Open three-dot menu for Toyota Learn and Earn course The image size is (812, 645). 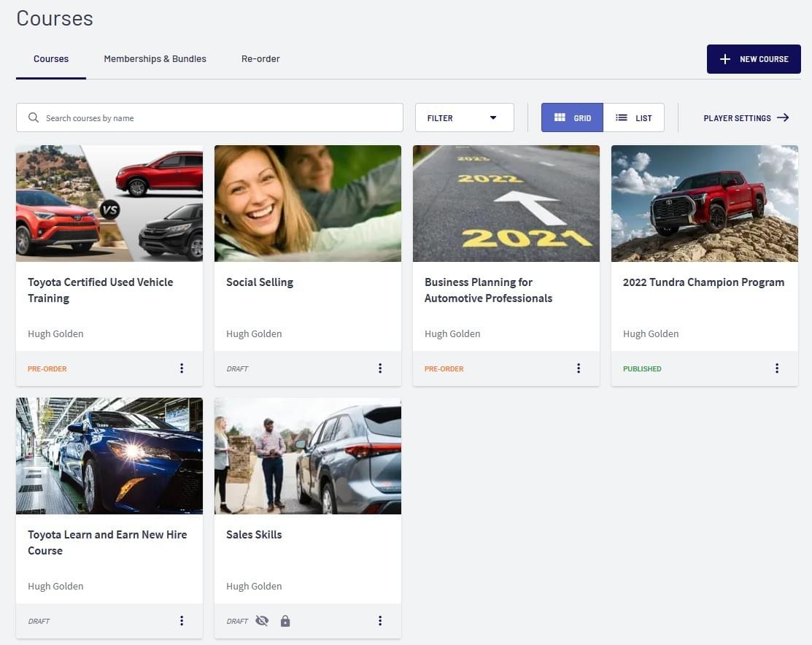click(x=182, y=621)
